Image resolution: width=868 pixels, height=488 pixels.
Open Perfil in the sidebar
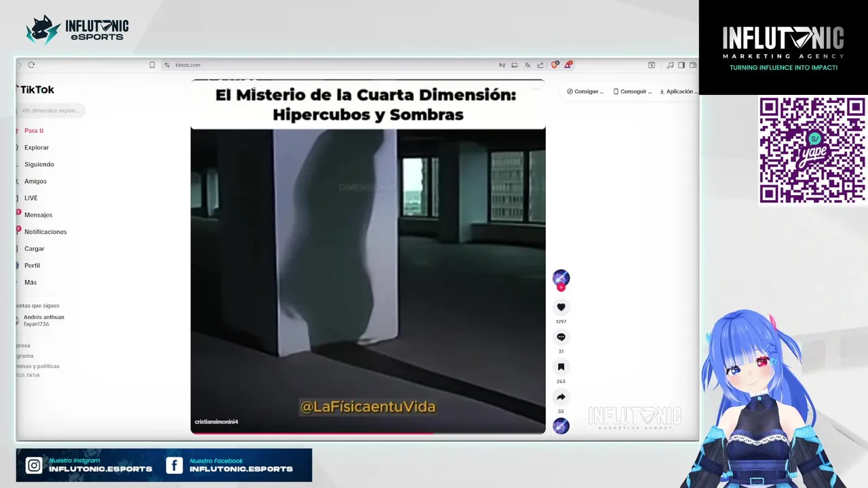coord(32,266)
